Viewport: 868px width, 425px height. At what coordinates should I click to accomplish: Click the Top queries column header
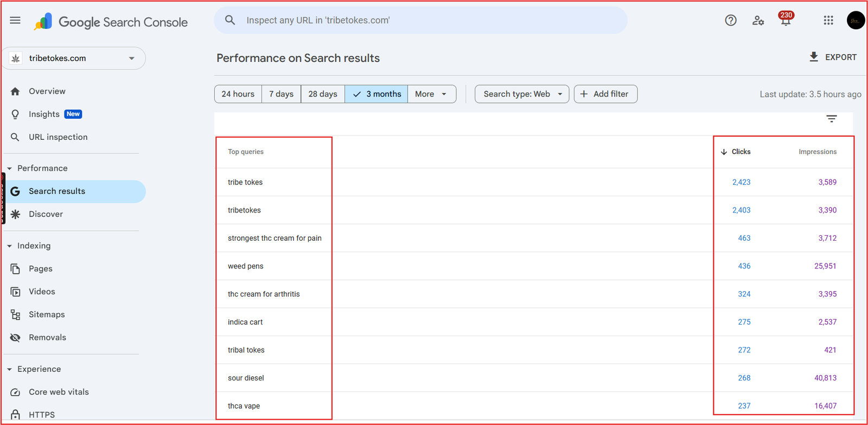tap(246, 152)
